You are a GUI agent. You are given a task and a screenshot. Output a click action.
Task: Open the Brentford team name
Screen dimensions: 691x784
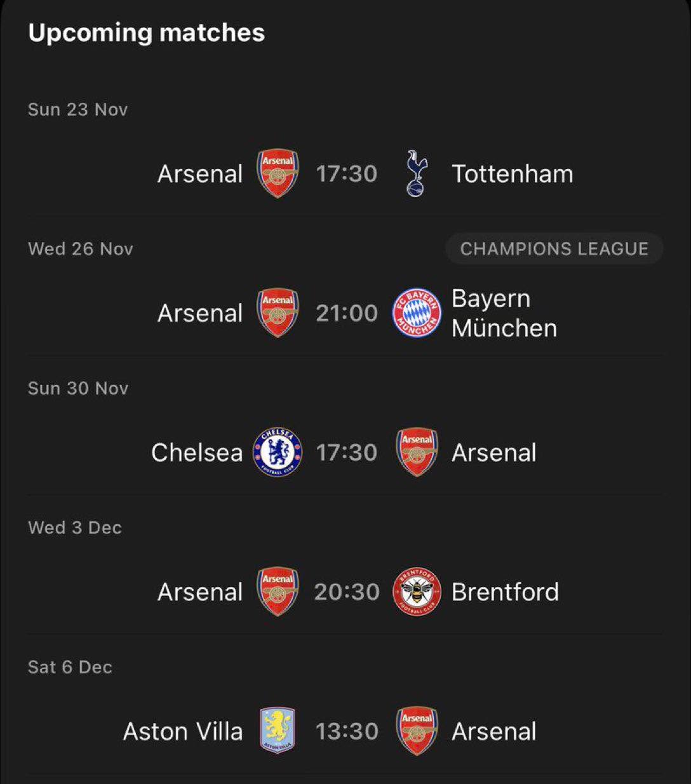[x=505, y=591]
